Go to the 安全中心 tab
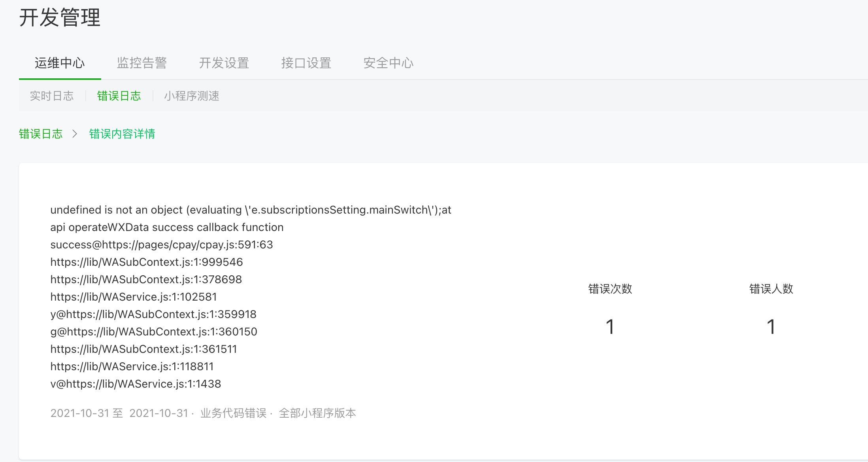Image resolution: width=868 pixels, height=462 pixels. click(389, 63)
